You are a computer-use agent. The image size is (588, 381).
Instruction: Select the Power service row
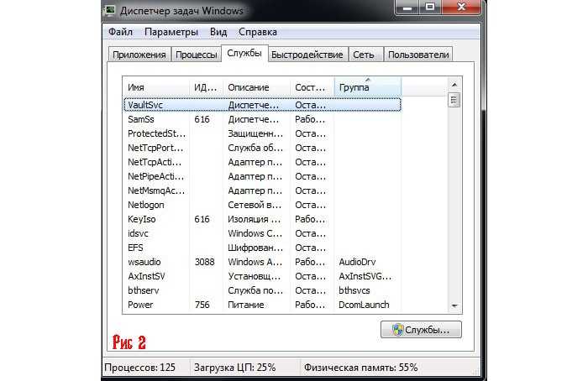(262, 304)
